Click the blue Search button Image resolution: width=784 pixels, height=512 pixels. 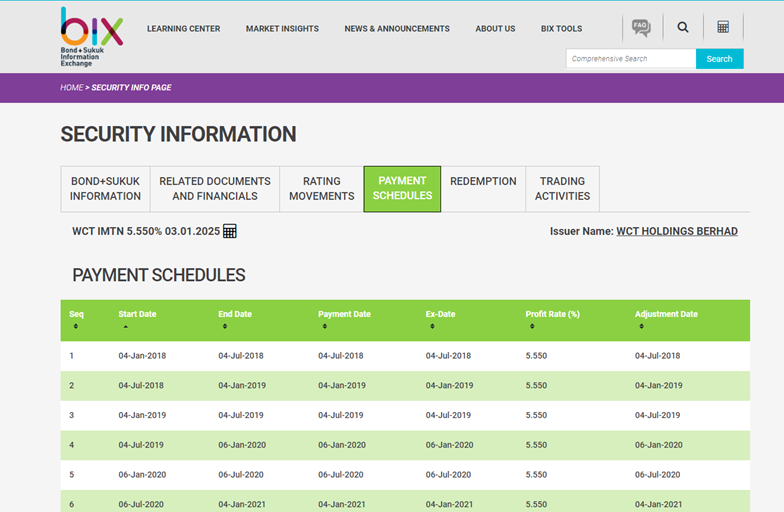(x=720, y=59)
